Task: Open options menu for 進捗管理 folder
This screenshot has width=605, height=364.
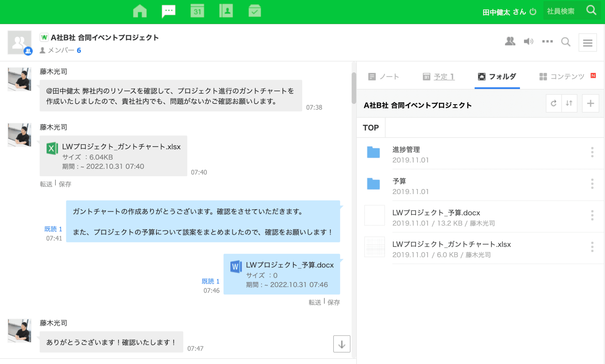Action: click(x=592, y=152)
